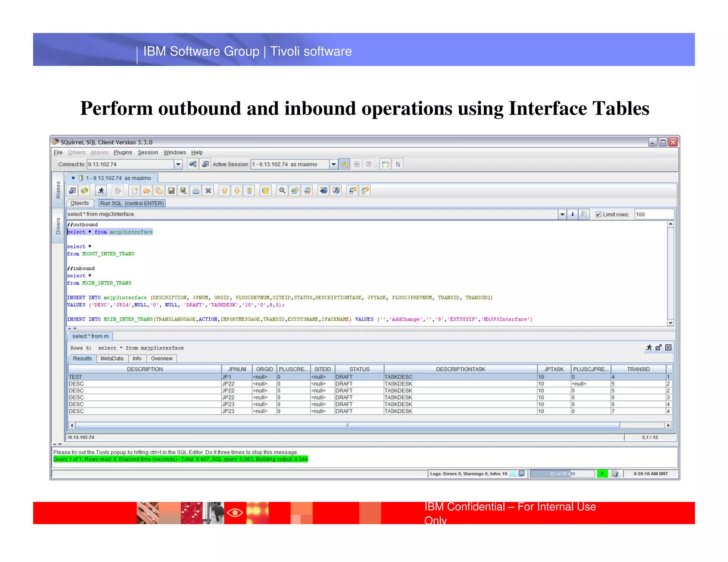Click the SQL editor scroll down arrow
This screenshot has width=728, height=562.
[x=670, y=323]
